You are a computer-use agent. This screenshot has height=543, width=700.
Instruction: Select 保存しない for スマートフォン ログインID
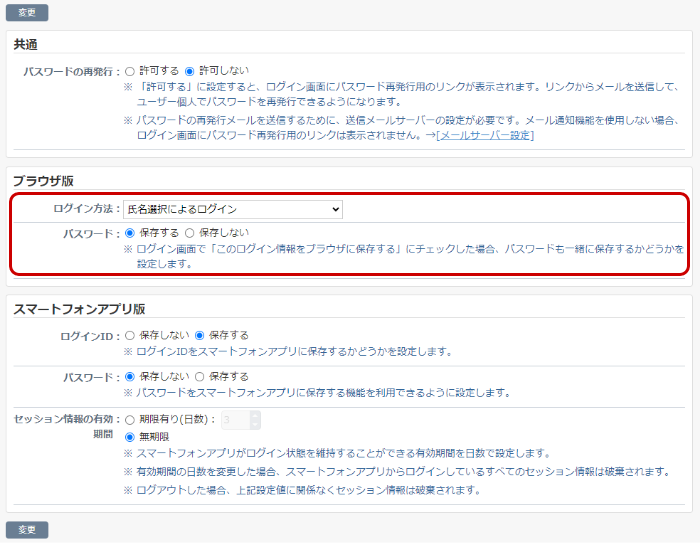[x=130, y=336]
